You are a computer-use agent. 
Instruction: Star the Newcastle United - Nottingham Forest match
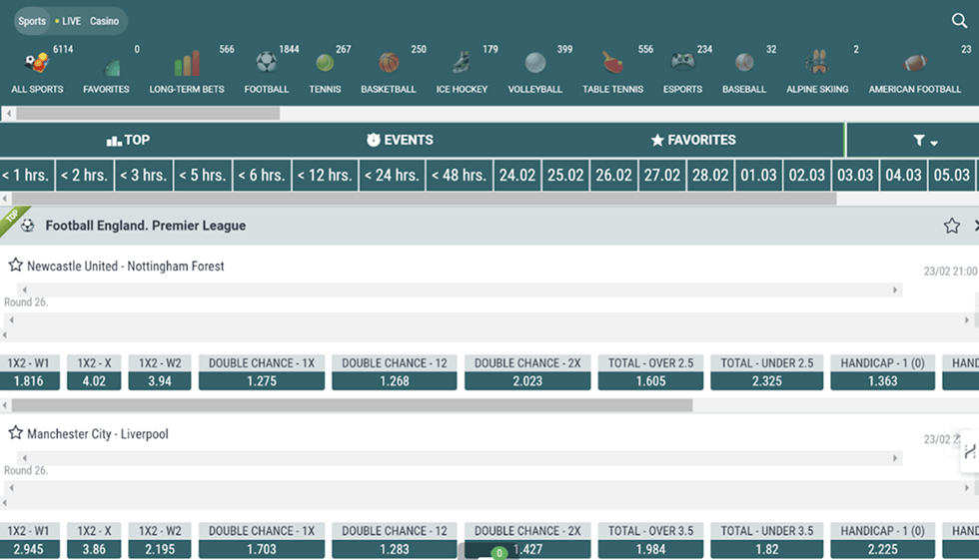click(x=16, y=266)
